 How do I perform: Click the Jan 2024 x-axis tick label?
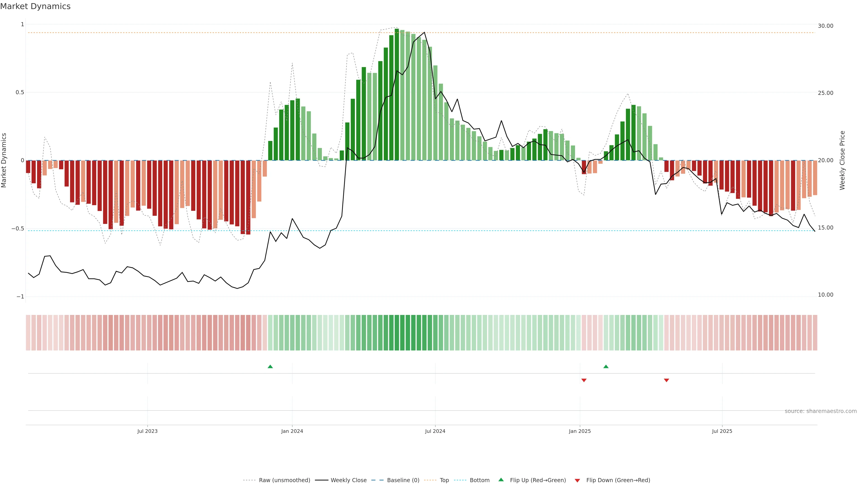(x=292, y=432)
